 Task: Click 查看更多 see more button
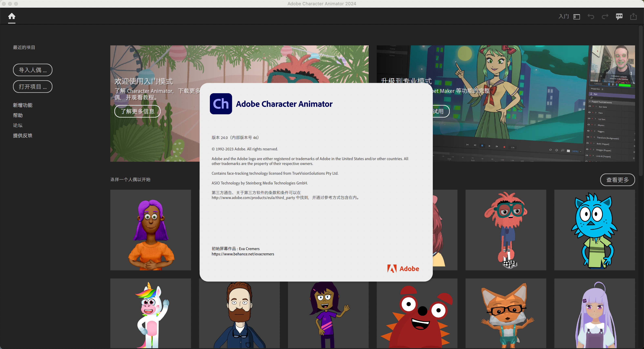pos(617,180)
